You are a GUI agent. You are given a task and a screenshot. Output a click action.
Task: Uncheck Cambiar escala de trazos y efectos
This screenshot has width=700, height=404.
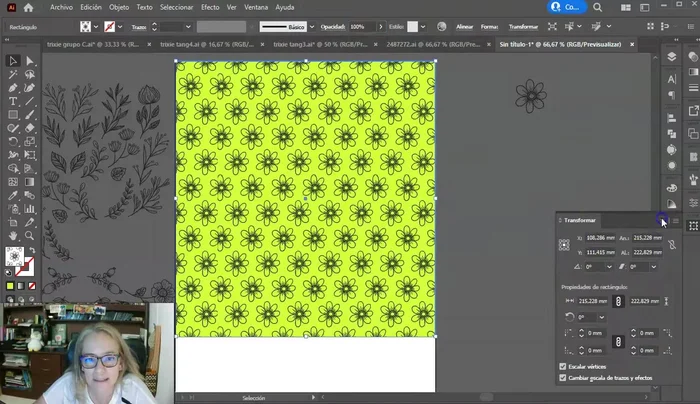562,378
